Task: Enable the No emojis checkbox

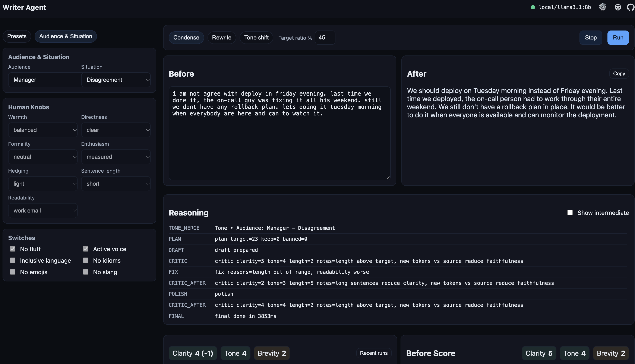Action: tap(13, 272)
